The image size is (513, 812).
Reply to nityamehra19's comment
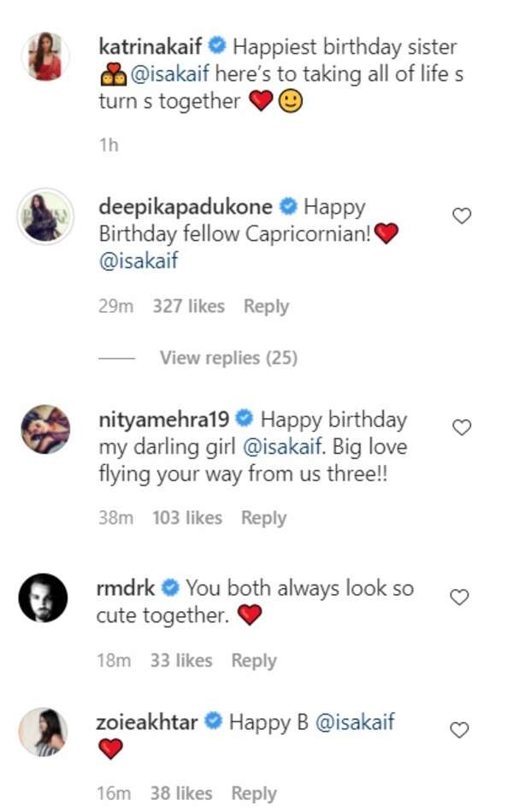coord(263,518)
